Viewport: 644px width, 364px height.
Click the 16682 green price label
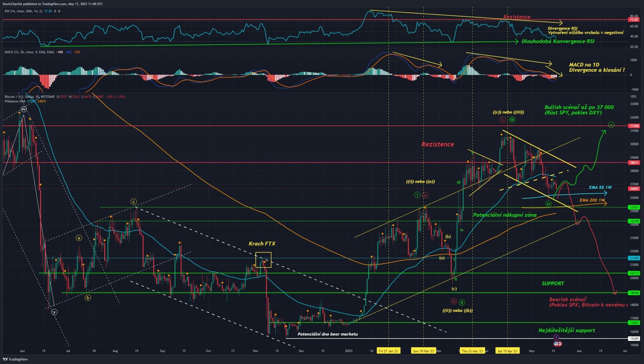pyautogui.click(x=634, y=322)
